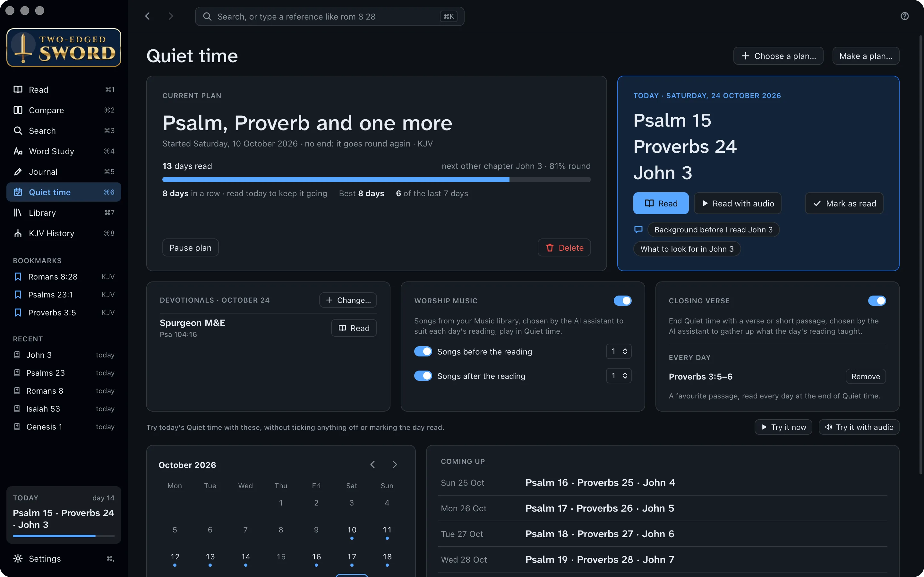Image resolution: width=924 pixels, height=577 pixels.
Task: Open recent chapter Isaiah 53
Action: pos(64,409)
